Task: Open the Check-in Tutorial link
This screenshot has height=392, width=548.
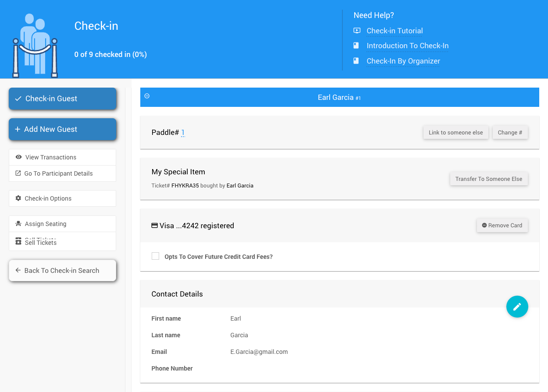Action: 395,31
